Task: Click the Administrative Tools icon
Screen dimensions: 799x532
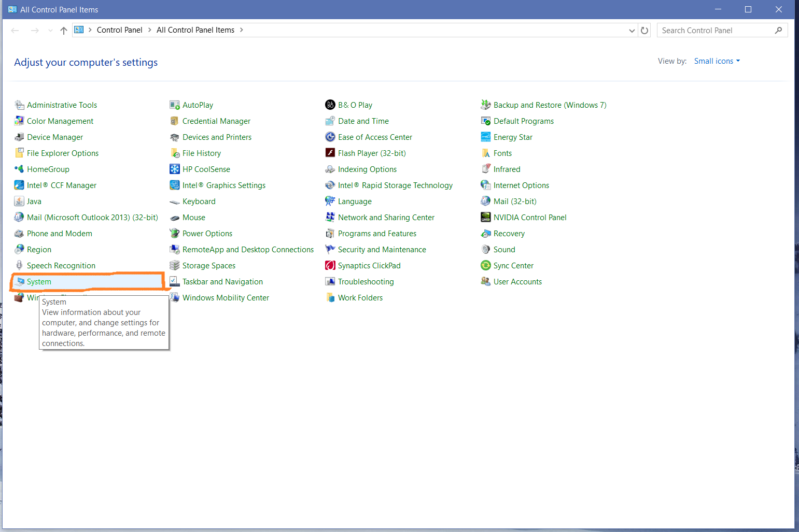Action: point(19,105)
